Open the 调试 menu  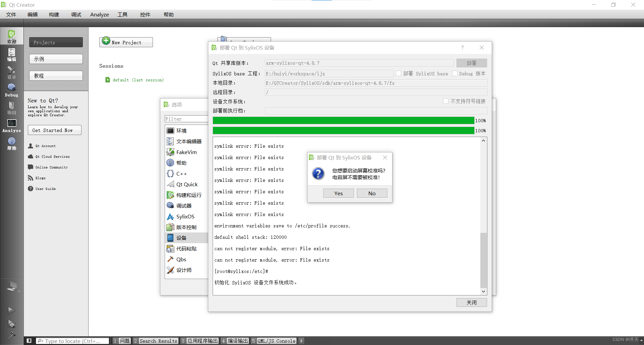[x=76, y=14]
